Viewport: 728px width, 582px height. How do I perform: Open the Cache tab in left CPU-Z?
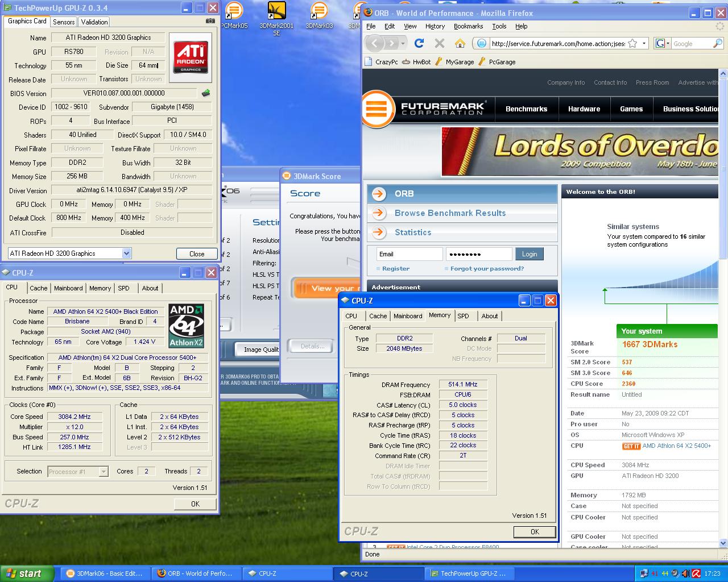tap(39, 288)
